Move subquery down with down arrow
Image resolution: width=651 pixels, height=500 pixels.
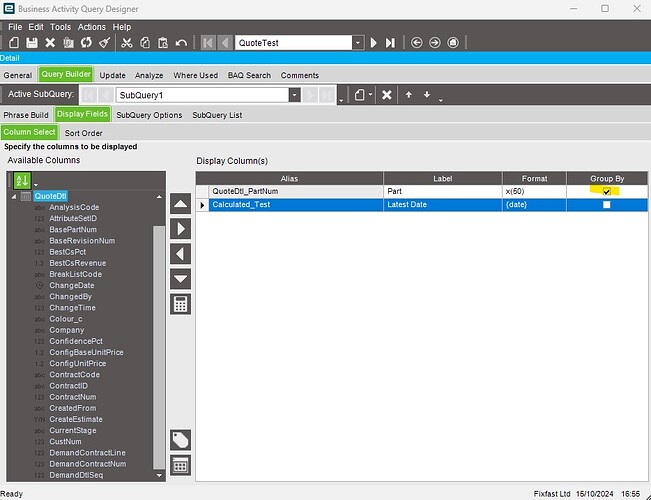(x=427, y=95)
